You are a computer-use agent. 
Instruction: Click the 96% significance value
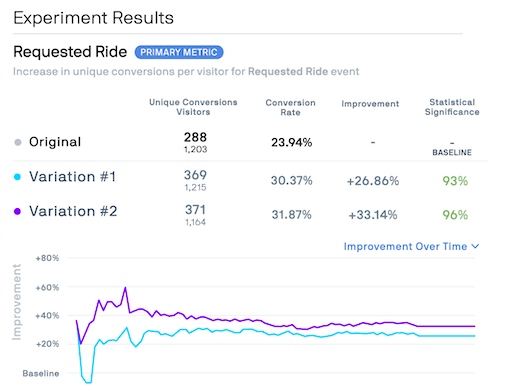pos(455,215)
